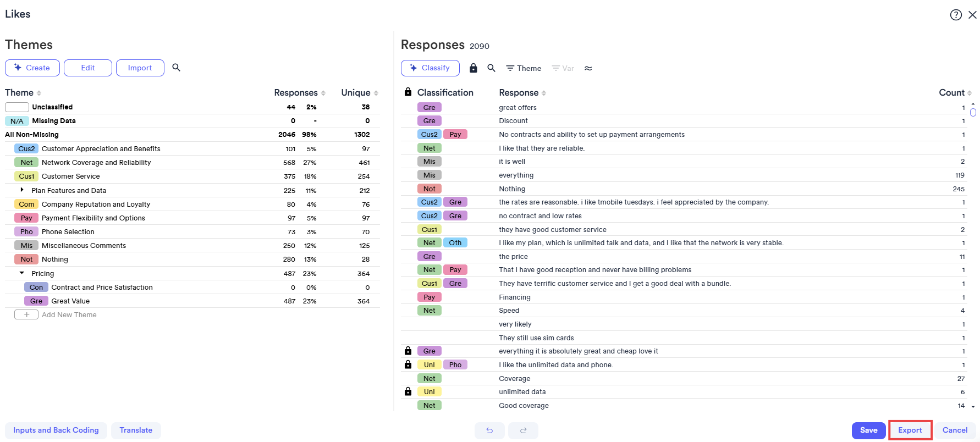Image resolution: width=980 pixels, height=442 pixels.
Task: Click the lock in the Classification column header
Action: (408, 92)
